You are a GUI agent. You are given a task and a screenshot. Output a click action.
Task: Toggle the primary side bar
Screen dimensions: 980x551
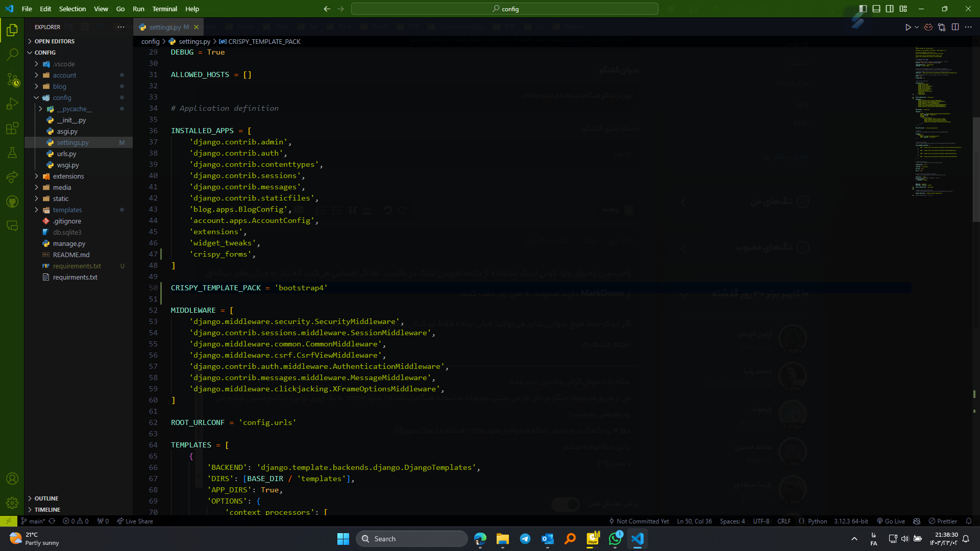863,9
